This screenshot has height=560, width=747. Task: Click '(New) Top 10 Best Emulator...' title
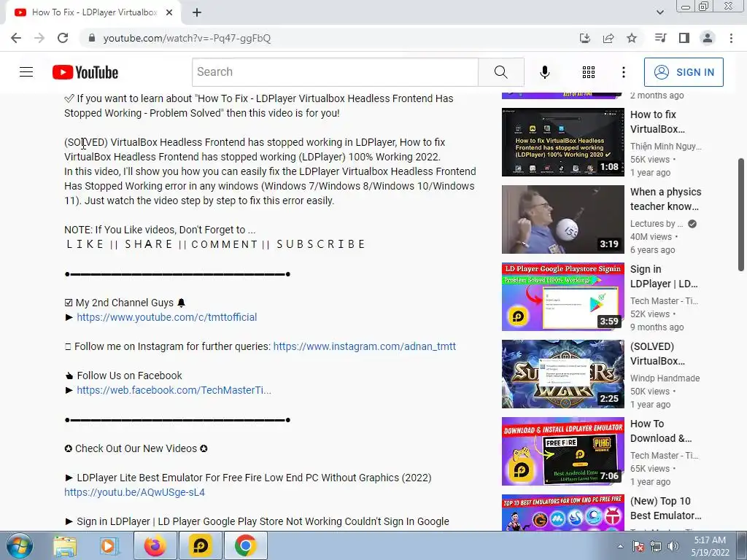[665, 508]
